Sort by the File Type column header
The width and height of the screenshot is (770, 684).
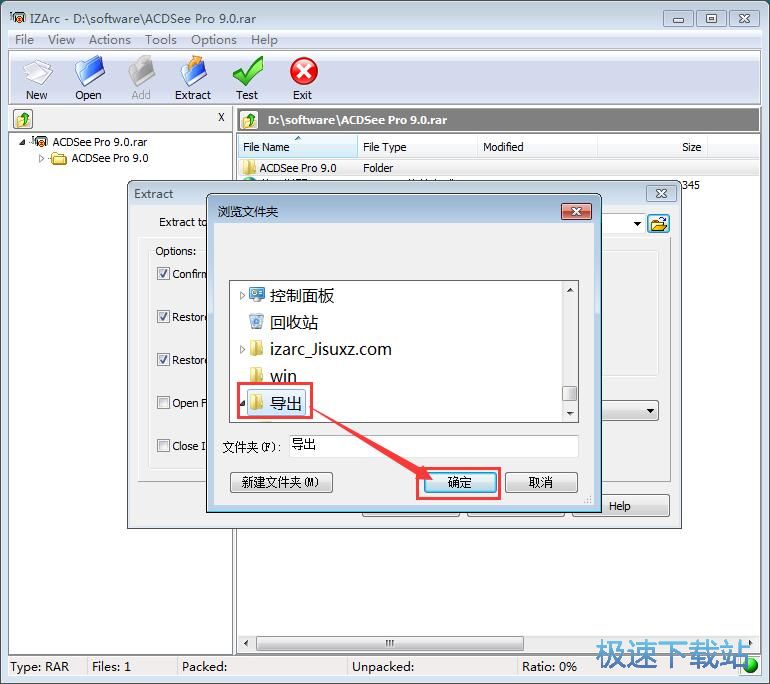[417, 147]
